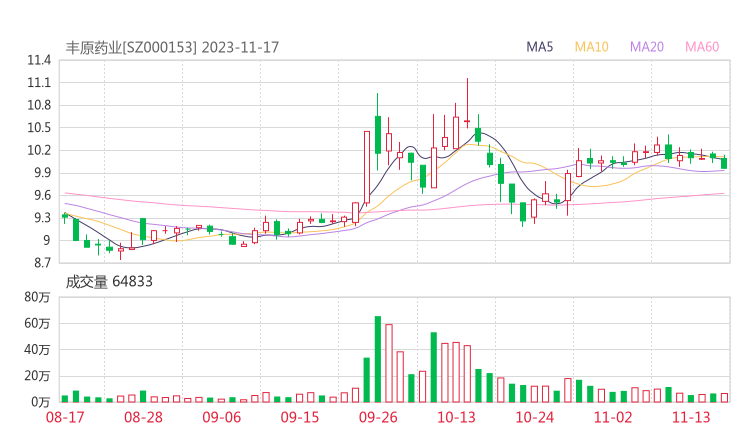
Task: Click the 9.9 price axis label
Action: coord(42,173)
